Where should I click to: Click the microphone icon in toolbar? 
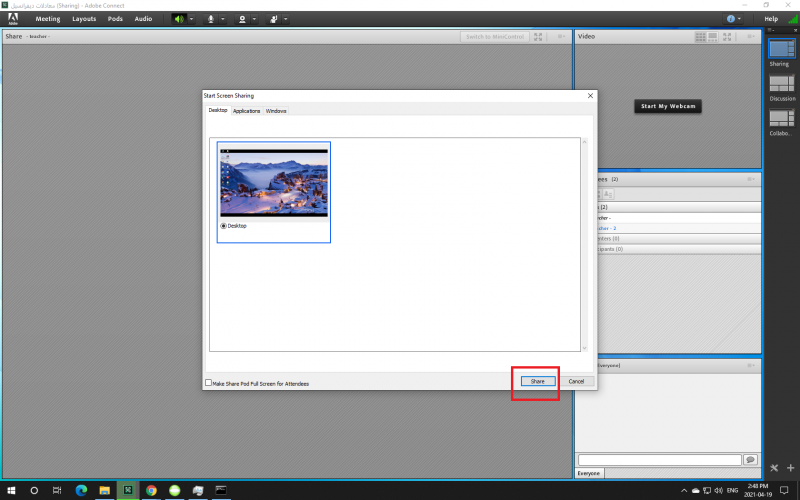click(210, 18)
